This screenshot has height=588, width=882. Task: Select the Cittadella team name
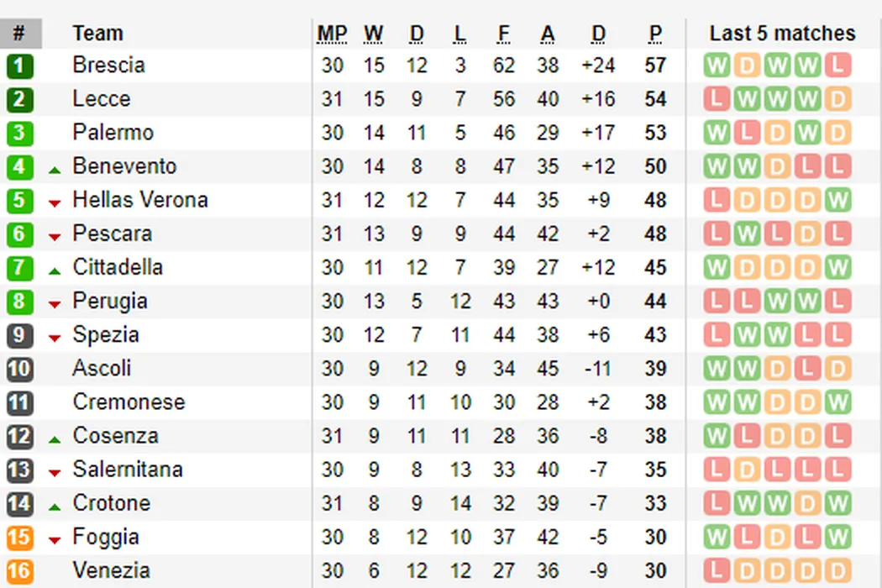click(118, 268)
